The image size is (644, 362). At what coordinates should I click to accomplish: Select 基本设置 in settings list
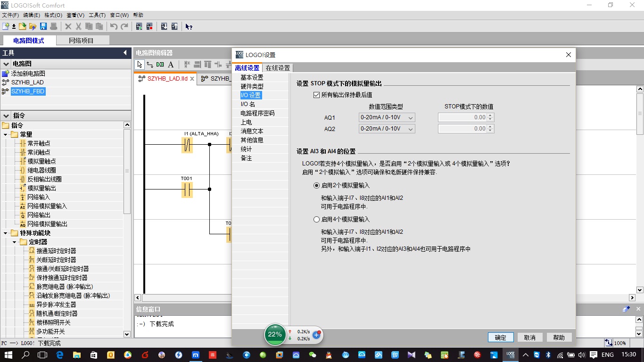[x=252, y=77]
